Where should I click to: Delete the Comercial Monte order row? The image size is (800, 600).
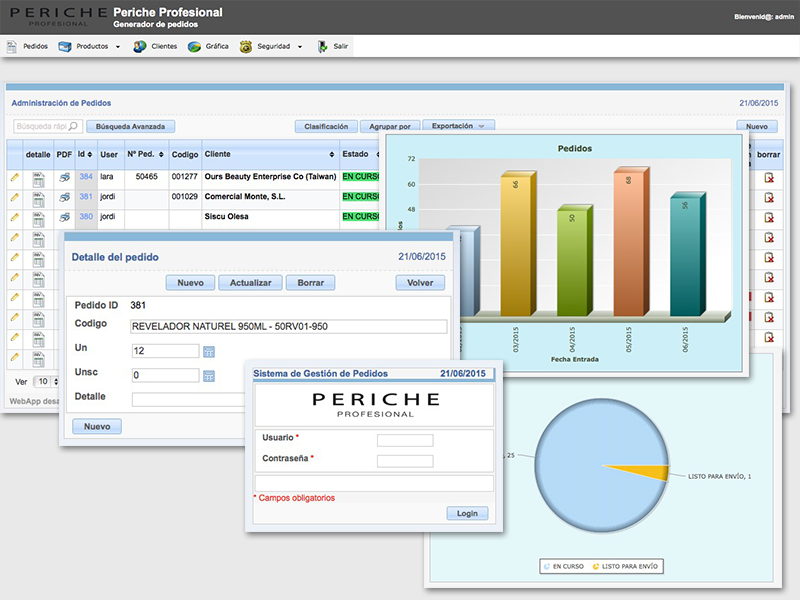click(x=769, y=197)
